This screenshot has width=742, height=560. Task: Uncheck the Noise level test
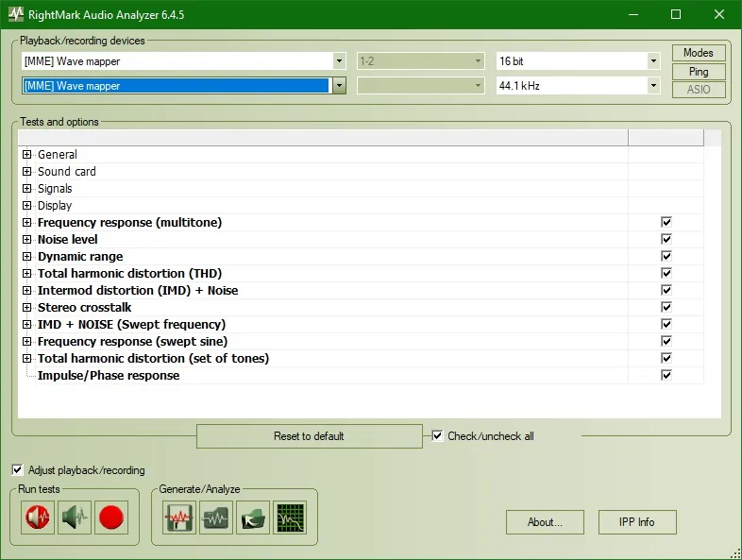[x=666, y=239]
